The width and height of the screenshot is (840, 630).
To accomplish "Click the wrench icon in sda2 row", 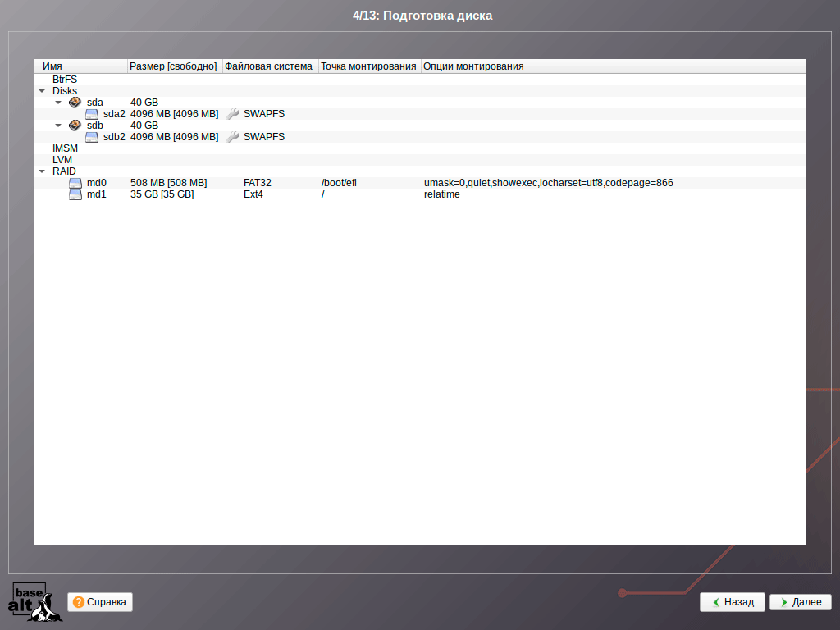I will [232, 113].
